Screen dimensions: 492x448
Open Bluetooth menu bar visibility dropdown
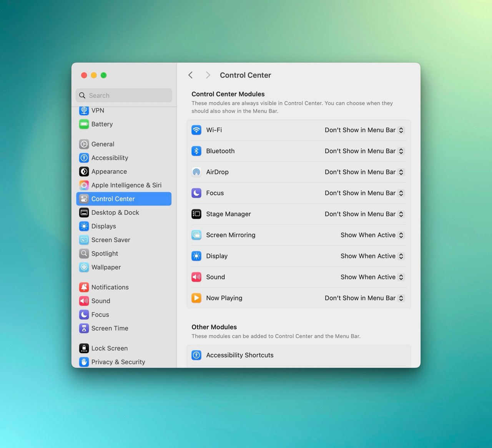coord(364,151)
